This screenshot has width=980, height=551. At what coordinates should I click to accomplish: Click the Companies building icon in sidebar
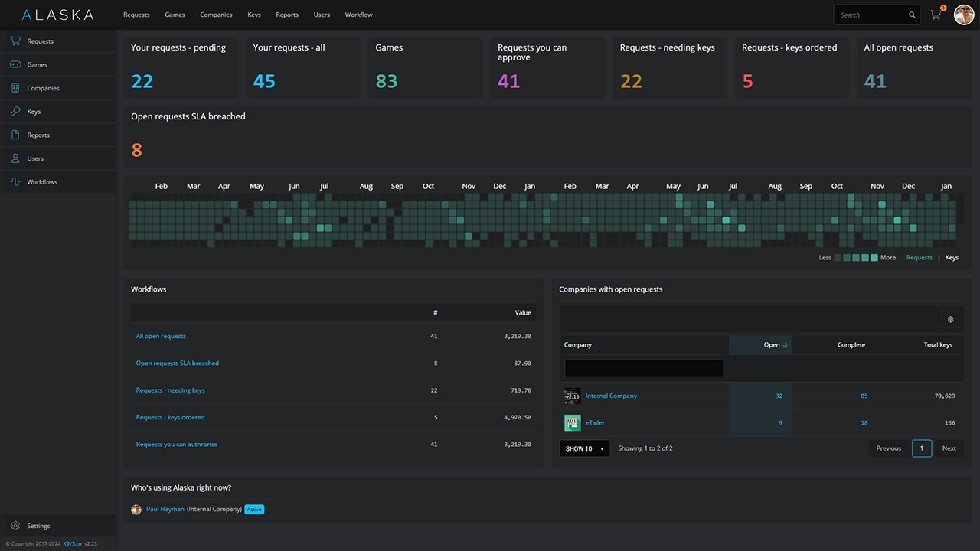coord(15,88)
